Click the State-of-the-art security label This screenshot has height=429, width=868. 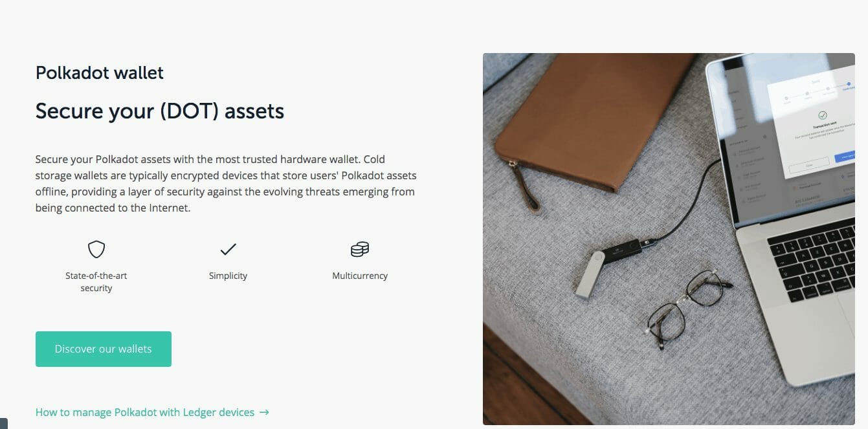pos(96,282)
